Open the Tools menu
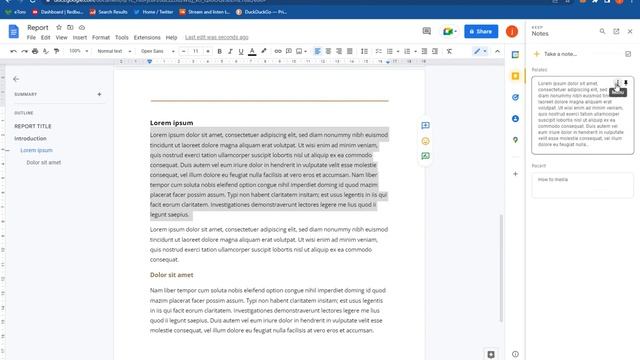The width and height of the screenshot is (640, 360). tap(122, 38)
